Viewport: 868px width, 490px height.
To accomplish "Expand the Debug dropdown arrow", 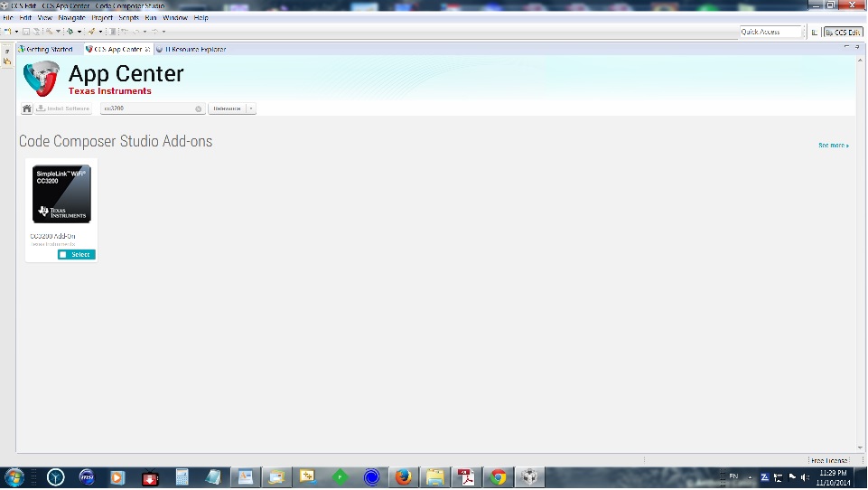I will click(79, 32).
